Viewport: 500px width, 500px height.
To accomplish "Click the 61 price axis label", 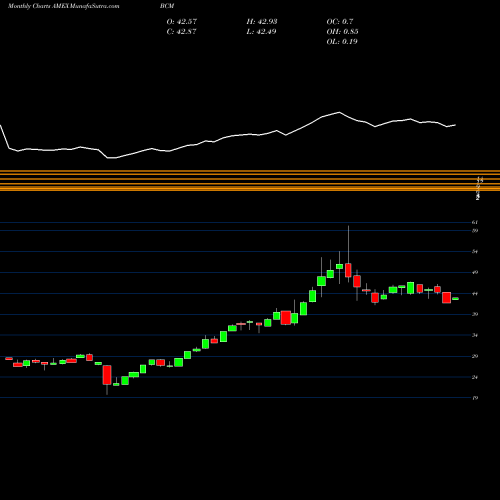I will (x=475, y=222).
